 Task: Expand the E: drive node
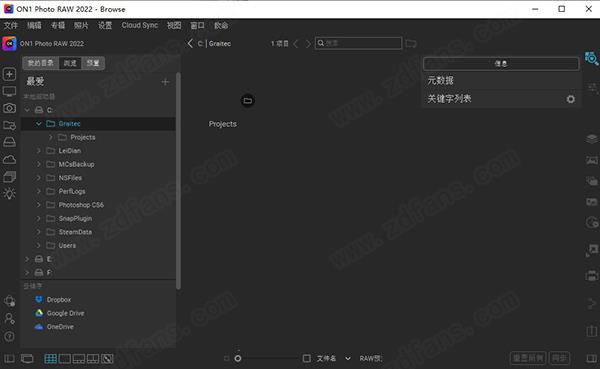(x=27, y=259)
